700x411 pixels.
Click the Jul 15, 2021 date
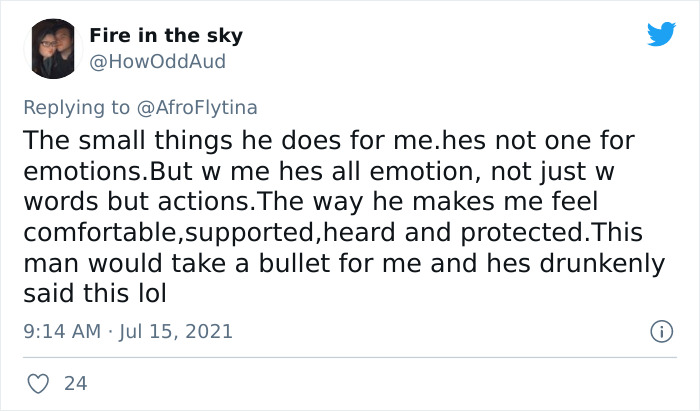pos(176,329)
